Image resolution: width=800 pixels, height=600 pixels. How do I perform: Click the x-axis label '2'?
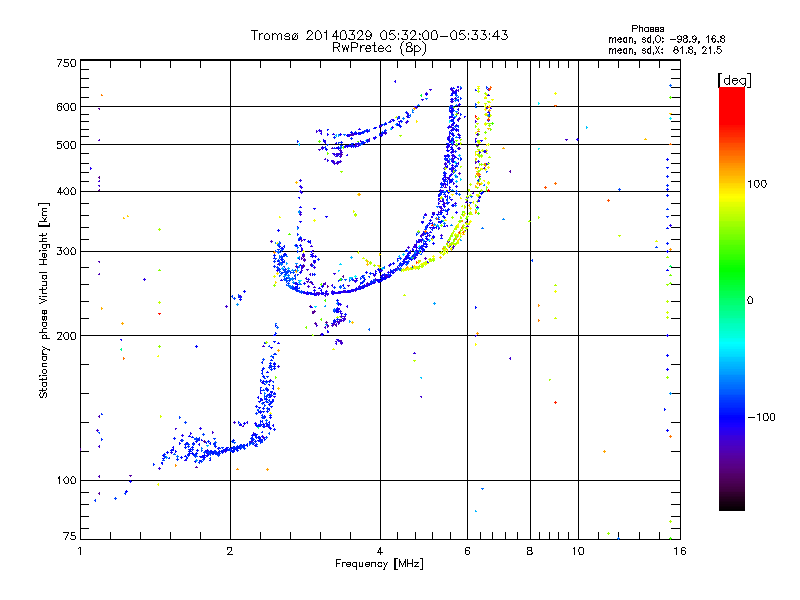point(230,551)
